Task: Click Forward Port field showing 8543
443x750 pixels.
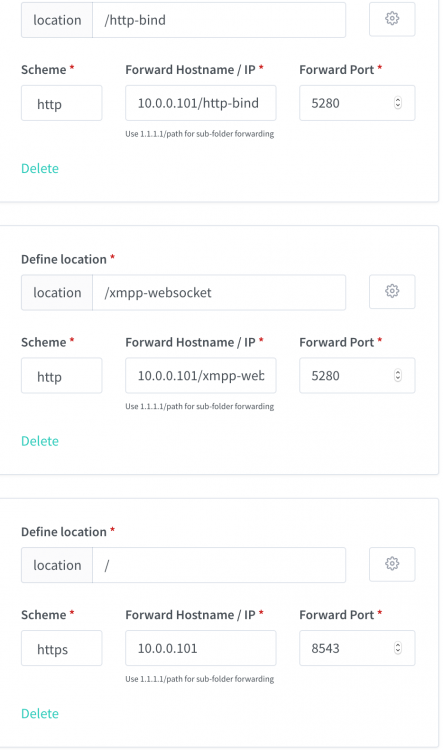Action: point(357,648)
